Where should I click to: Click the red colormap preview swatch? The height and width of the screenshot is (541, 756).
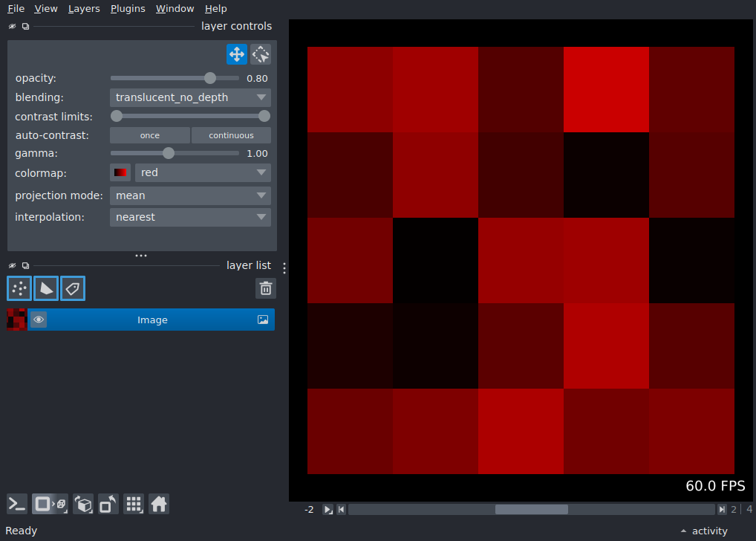click(120, 172)
